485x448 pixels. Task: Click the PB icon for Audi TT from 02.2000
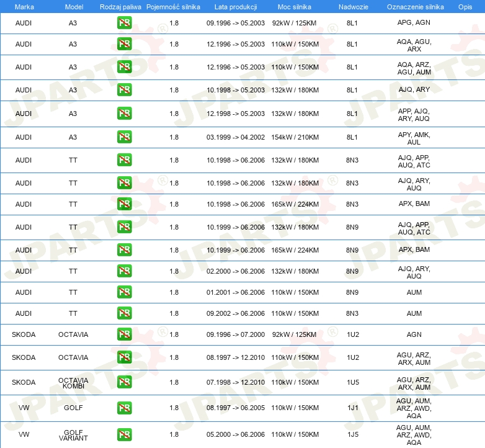click(x=124, y=271)
